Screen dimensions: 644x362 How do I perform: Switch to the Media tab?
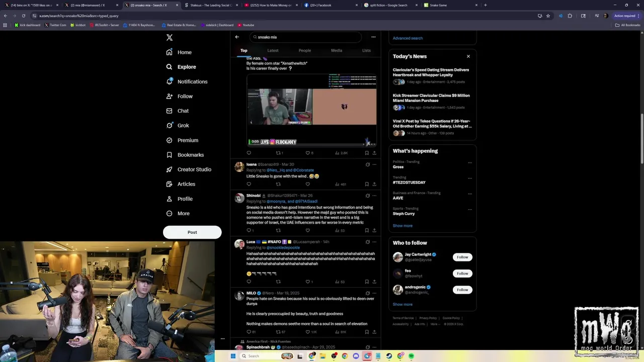pyautogui.click(x=337, y=50)
